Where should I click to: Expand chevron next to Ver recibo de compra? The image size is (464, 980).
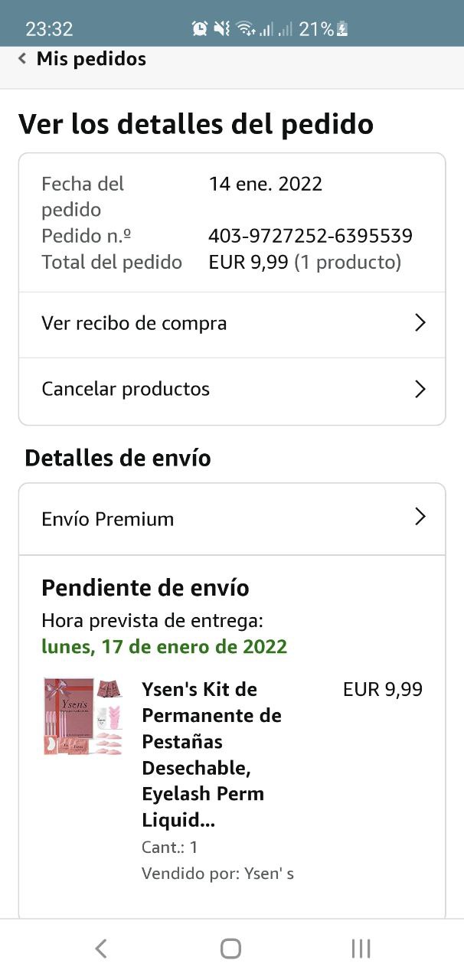coord(420,323)
